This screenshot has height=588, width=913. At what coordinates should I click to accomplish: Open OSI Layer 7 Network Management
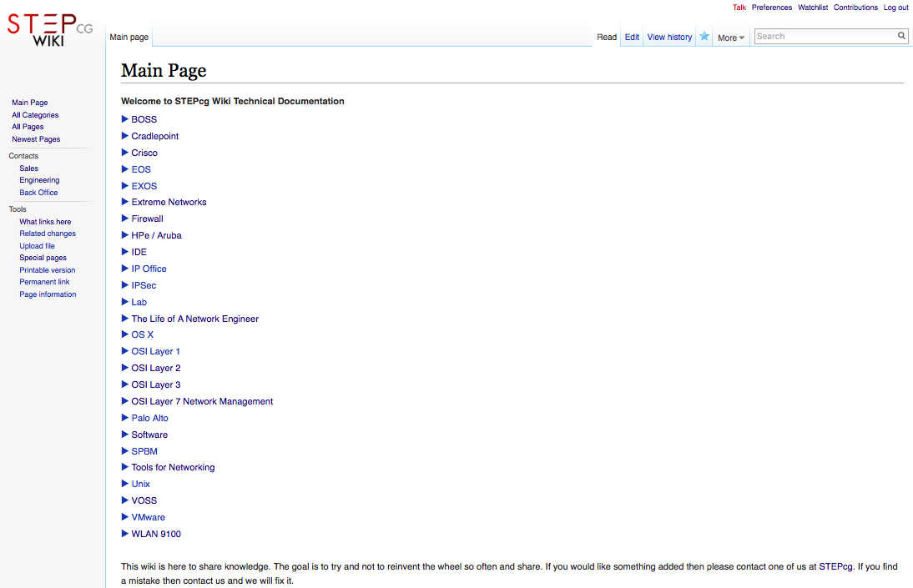(x=202, y=401)
